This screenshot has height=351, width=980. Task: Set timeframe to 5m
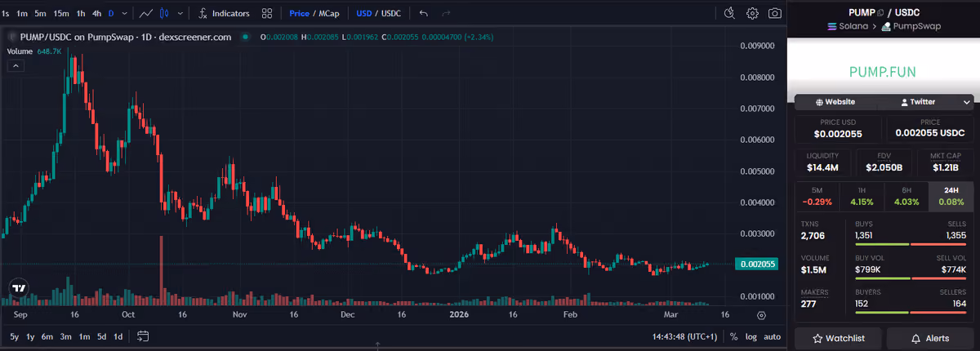tap(41, 13)
